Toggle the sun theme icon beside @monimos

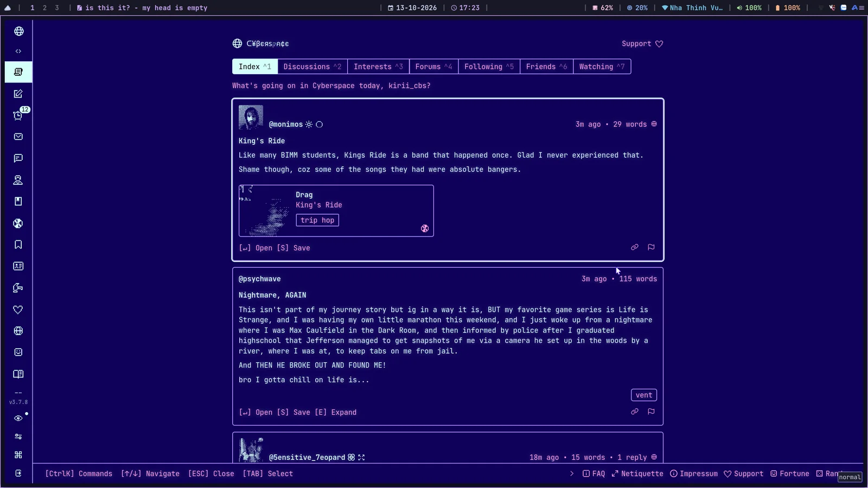tap(309, 124)
